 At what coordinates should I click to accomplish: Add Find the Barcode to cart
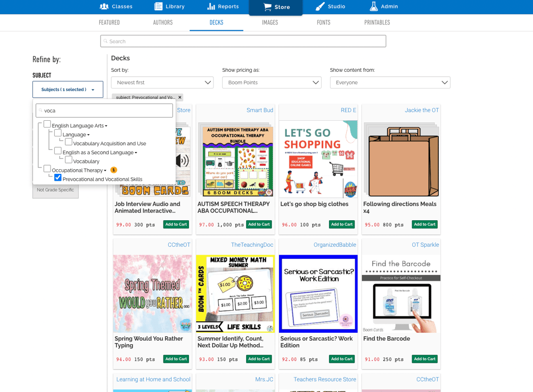point(424,359)
